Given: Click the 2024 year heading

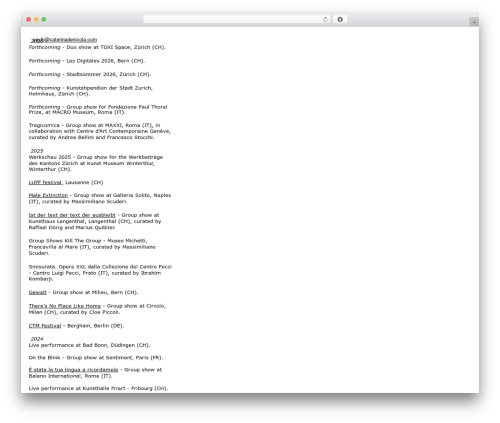Looking at the screenshot, I should (37, 339).
